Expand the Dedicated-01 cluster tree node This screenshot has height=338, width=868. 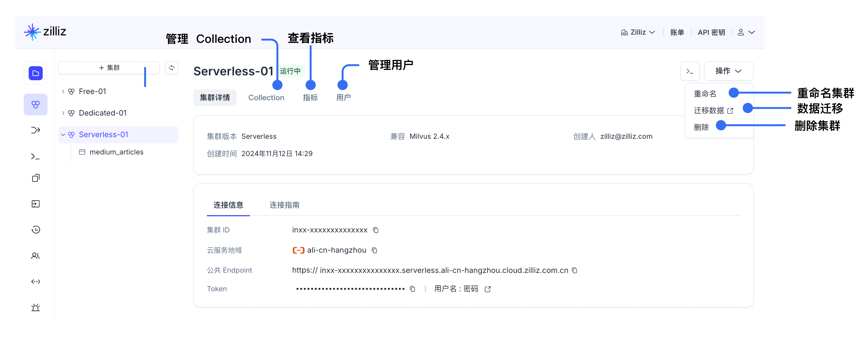63,113
